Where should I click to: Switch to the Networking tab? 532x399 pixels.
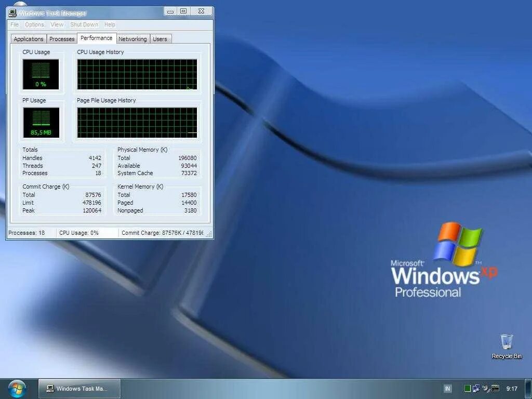tap(132, 39)
